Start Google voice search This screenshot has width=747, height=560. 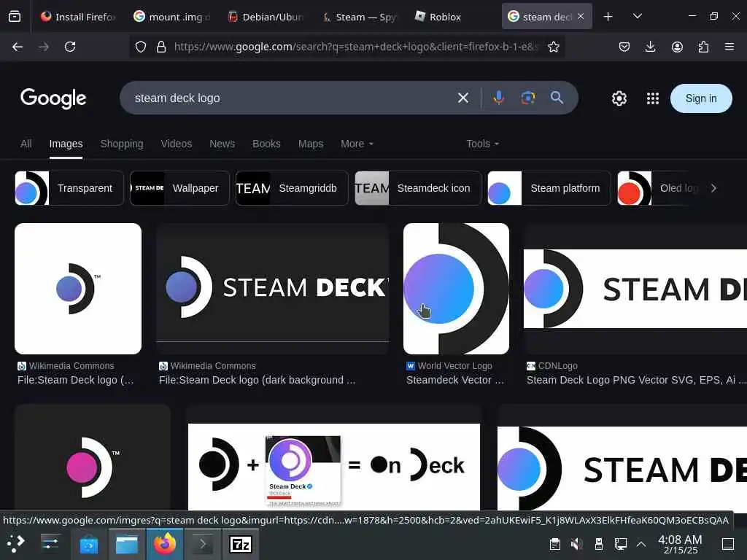coord(499,98)
